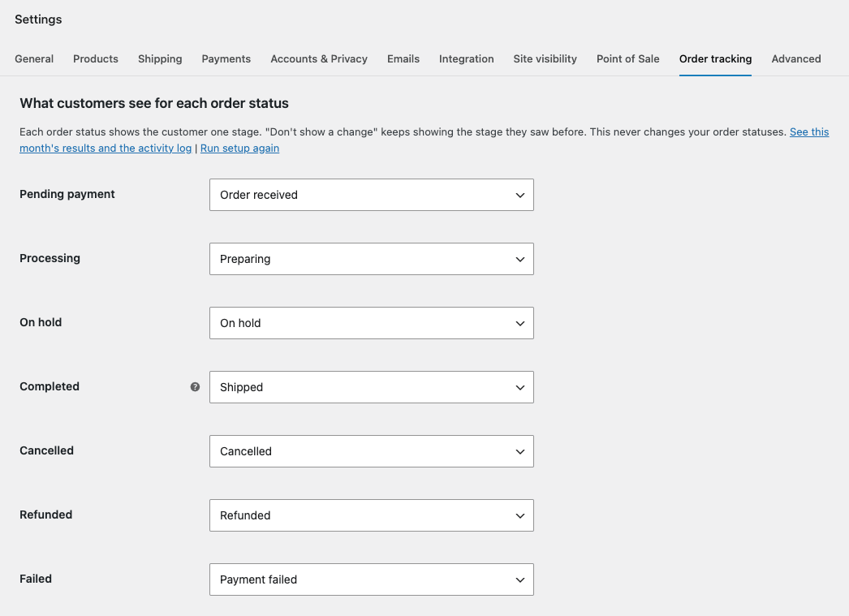Open the Cancelled stage dropdown
Screen dimensions: 849x616
click(x=372, y=451)
